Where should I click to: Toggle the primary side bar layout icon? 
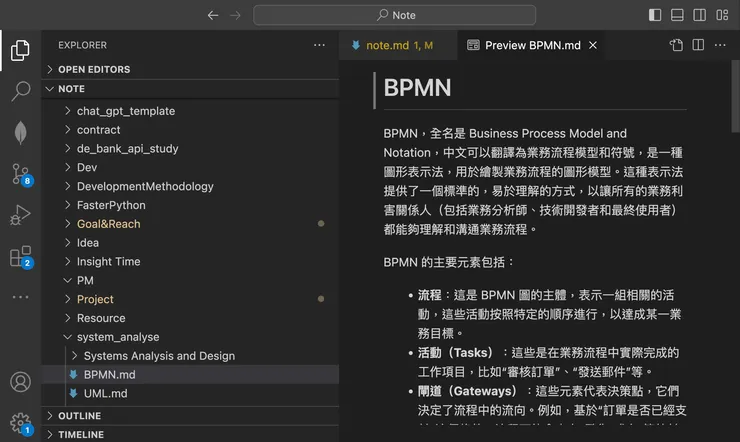655,15
